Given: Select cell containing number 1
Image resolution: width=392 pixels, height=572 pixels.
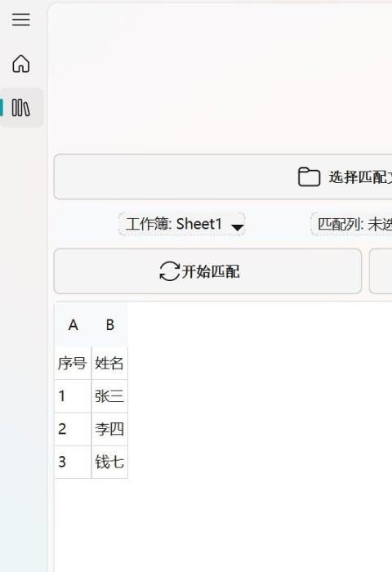Looking at the screenshot, I should (73, 396).
